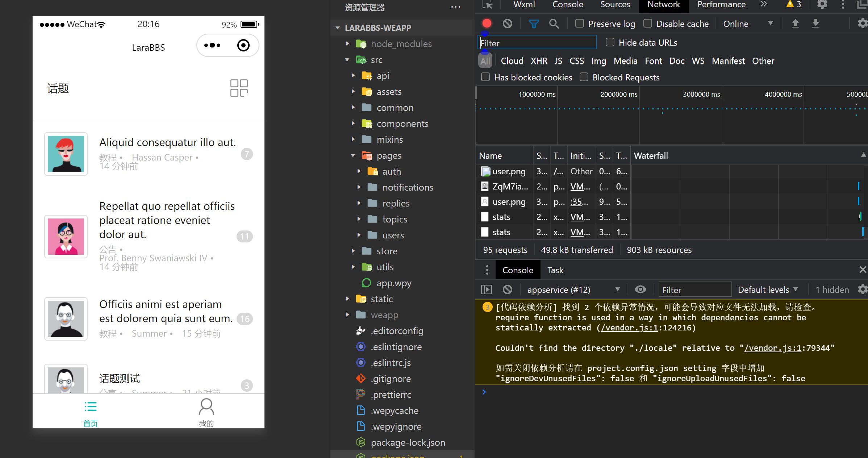This screenshot has height=458, width=868.
Task: Click console Filter input field
Action: click(695, 290)
